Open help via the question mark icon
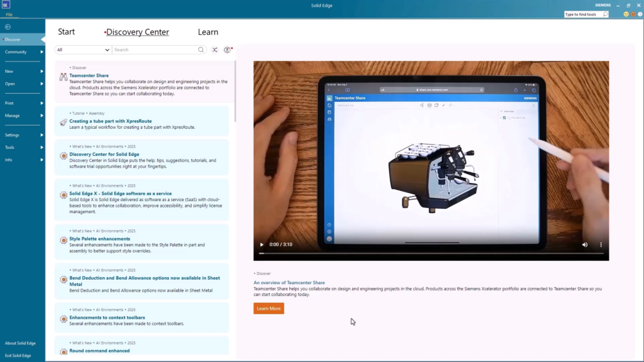 coord(640,14)
